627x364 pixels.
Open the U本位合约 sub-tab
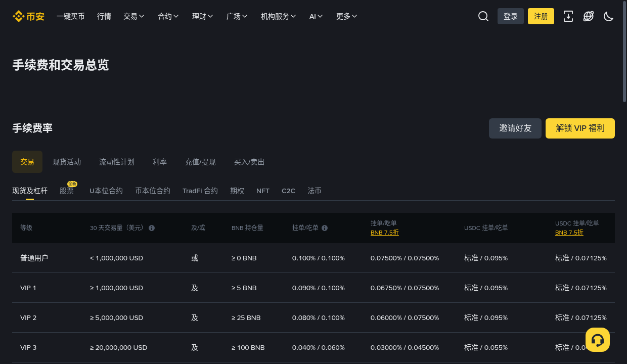point(106,191)
